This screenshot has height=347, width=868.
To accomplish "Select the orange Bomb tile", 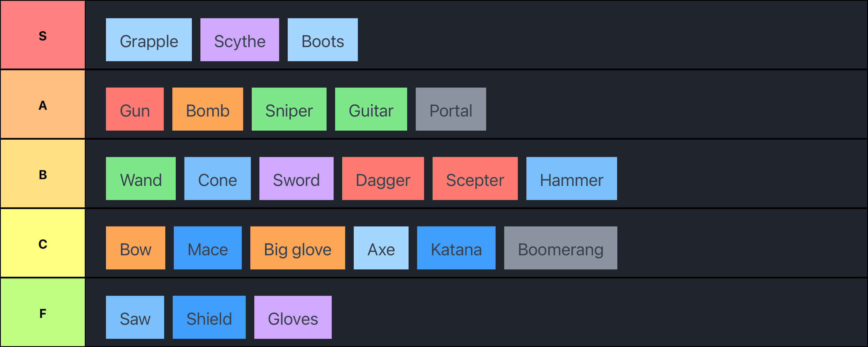I will coord(208,109).
